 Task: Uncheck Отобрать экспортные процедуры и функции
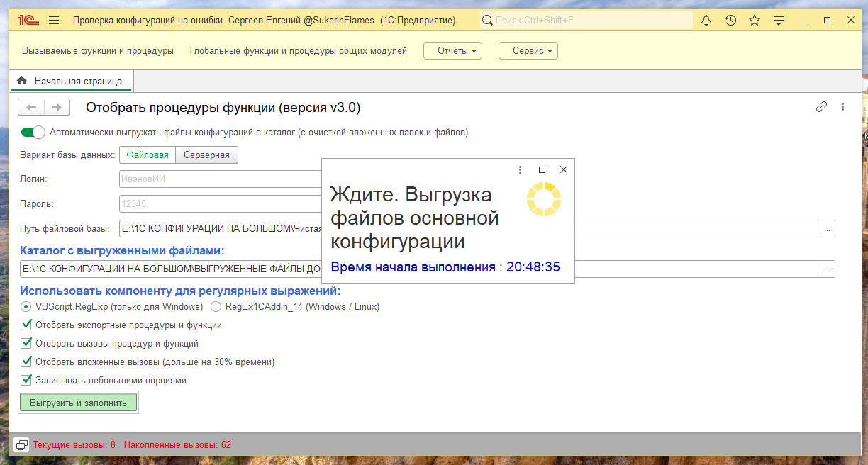coord(26,325)
